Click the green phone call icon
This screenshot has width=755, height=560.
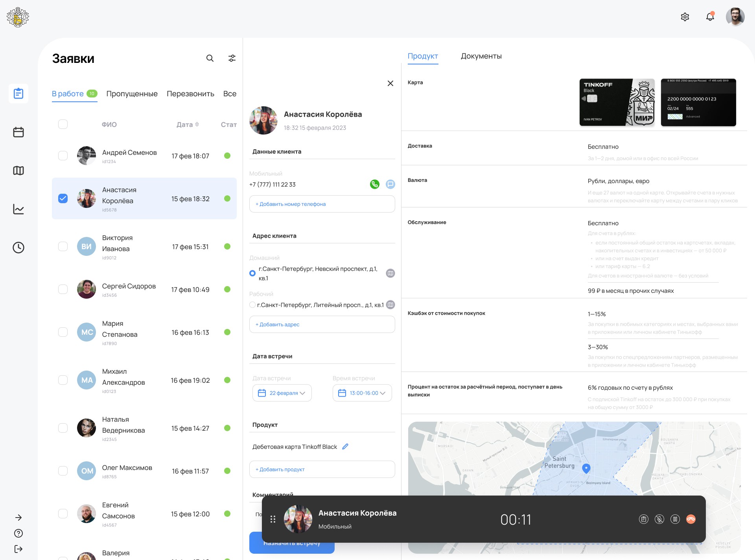(374, 184)
